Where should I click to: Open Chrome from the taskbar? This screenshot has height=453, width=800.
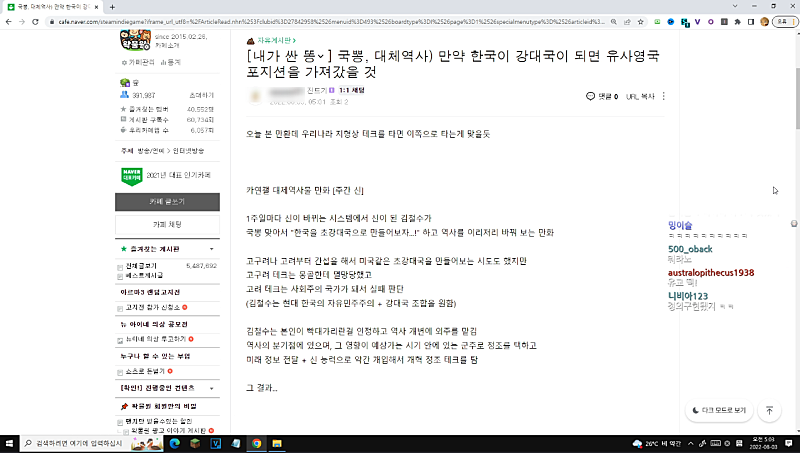pos(256,443)
